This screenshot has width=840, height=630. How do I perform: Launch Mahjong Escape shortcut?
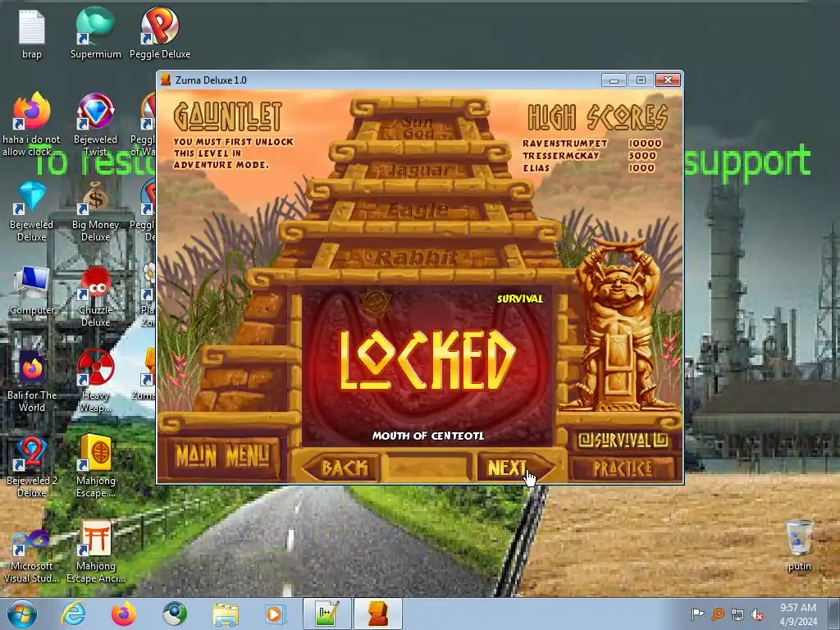coord(95,466)
